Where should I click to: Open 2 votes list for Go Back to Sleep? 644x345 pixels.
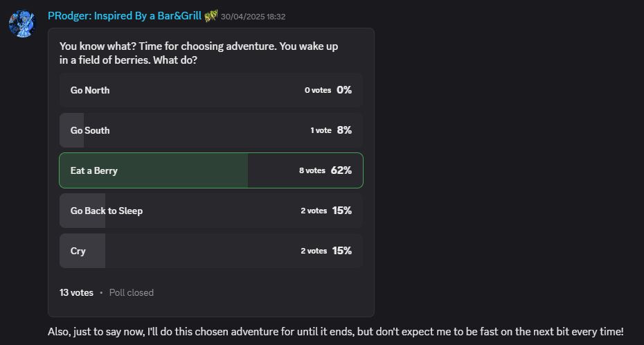pos(314,211)
